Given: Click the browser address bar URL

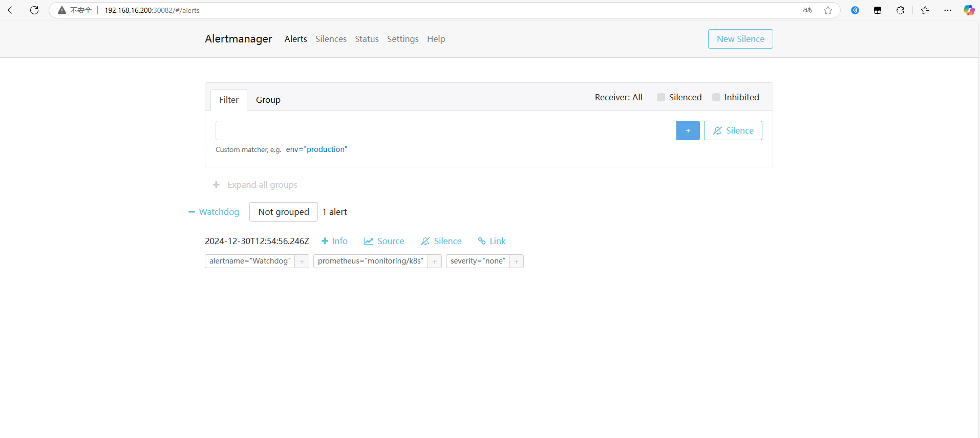Looking at the screenshot, I should pyautogui.click(x=152, y=10).
